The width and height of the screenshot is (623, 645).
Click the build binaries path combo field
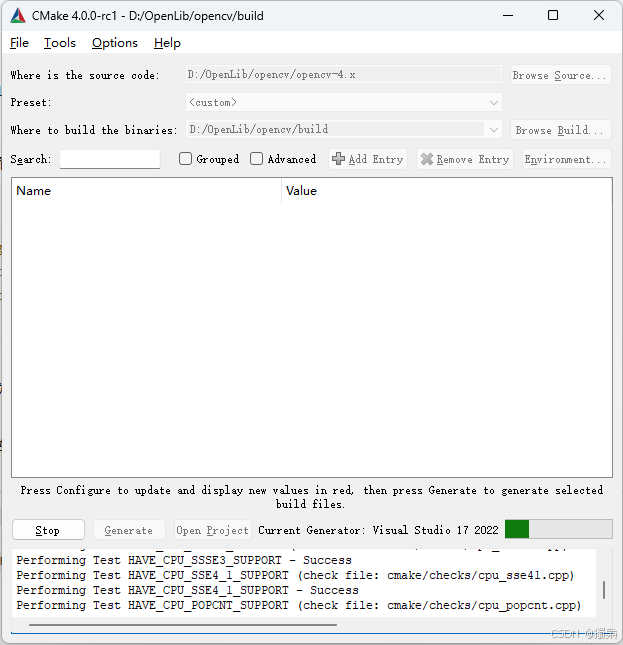[343, 130]
